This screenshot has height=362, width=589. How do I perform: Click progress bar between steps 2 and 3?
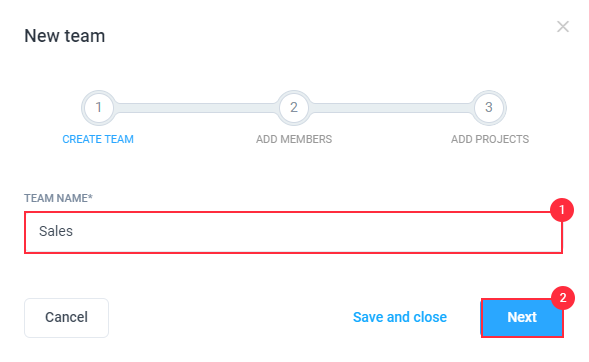coord(391,108)
